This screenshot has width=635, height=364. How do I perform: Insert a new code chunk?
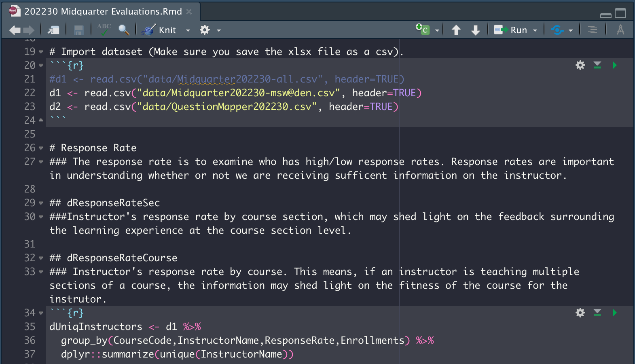[423, 29]
